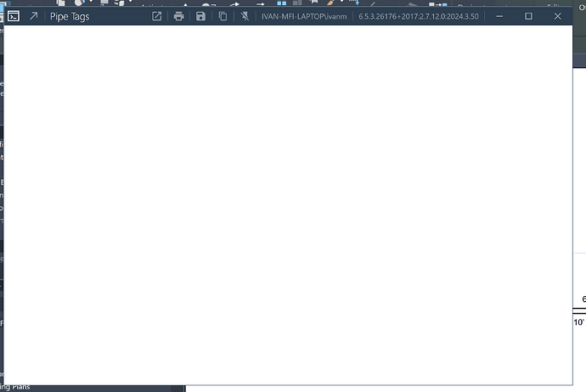
Task: Click the version string 6.5.3.26176
Action: click(419, 16)
